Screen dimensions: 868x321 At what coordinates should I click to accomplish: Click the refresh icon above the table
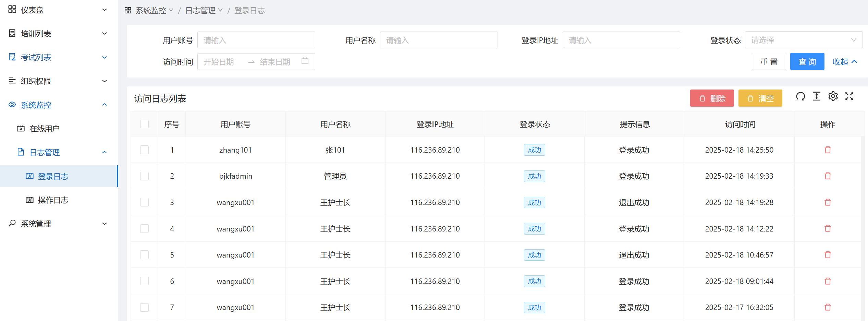(x=800, y=97)
